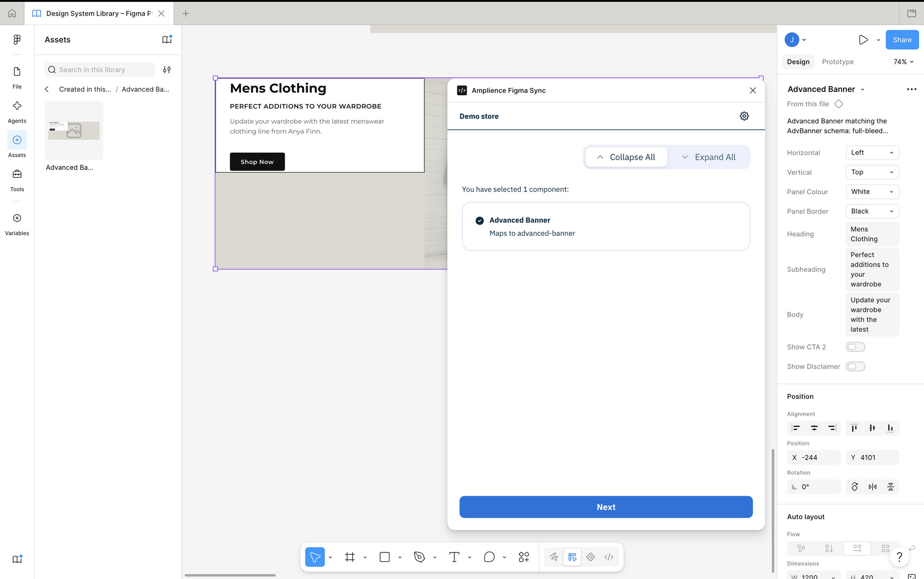Select Advanced Banner asset thumbnail
This screenshot has width=924, height=579.
point(74,131)
